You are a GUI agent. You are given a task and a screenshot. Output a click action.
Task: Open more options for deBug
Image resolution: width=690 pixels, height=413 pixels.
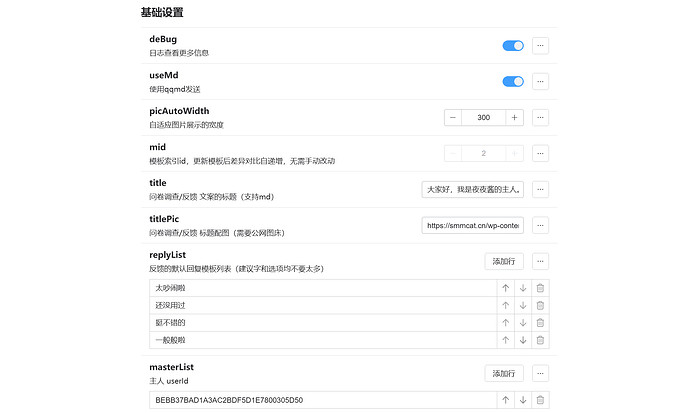click(540, 46)
